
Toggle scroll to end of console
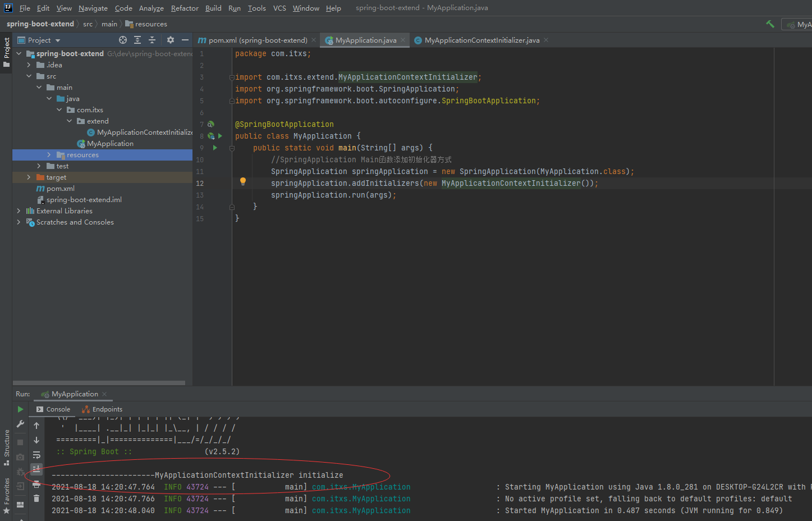(36, 469)
